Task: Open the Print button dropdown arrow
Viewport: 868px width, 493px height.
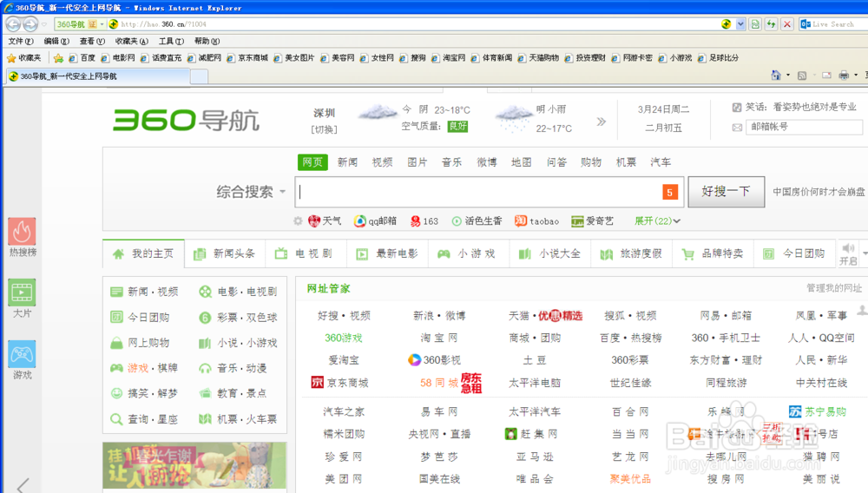Action: click(856, 76)
